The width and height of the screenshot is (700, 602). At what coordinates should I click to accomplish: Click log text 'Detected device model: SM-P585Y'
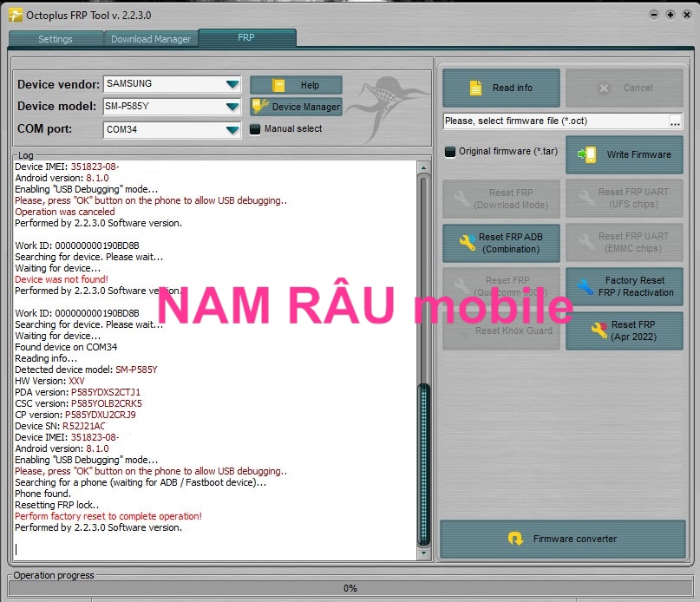(86, 370)
